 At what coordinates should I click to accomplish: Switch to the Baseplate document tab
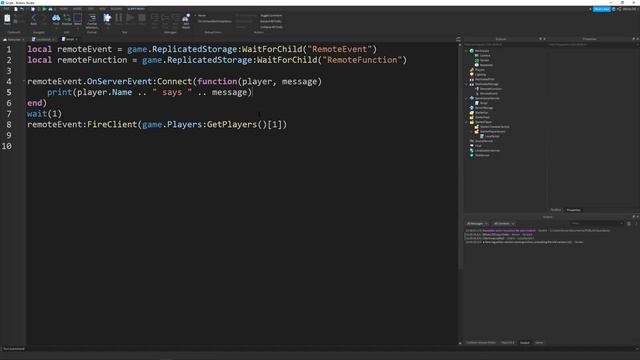pyautogui.click(x=14, y=40)
